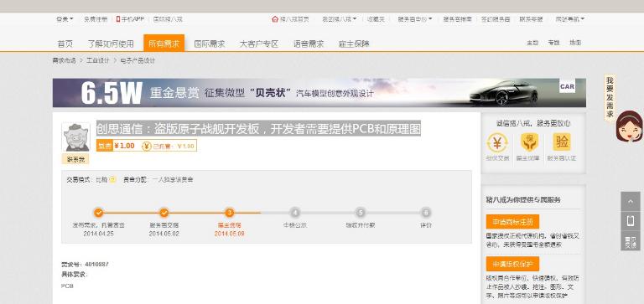
Task: Click the mobile phone icon in the floating sidebar
Action: [631, 221]
